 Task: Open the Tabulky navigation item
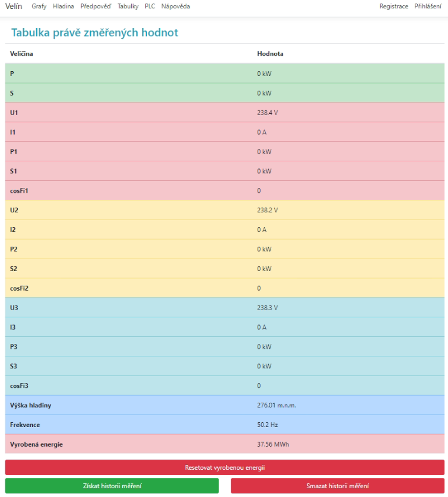[128, 7]
